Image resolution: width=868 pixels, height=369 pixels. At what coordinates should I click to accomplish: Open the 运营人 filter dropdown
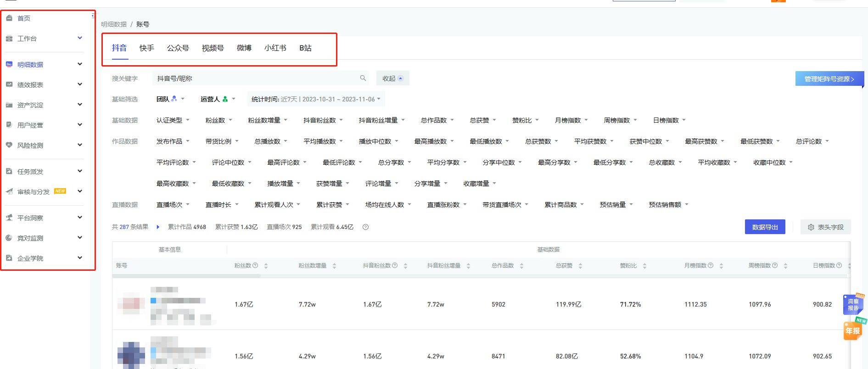coord(218,99)
